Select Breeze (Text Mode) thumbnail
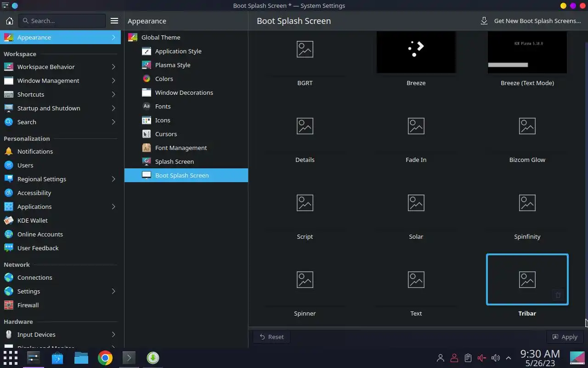This screenshot has height=368, width=588. [527, 52]
